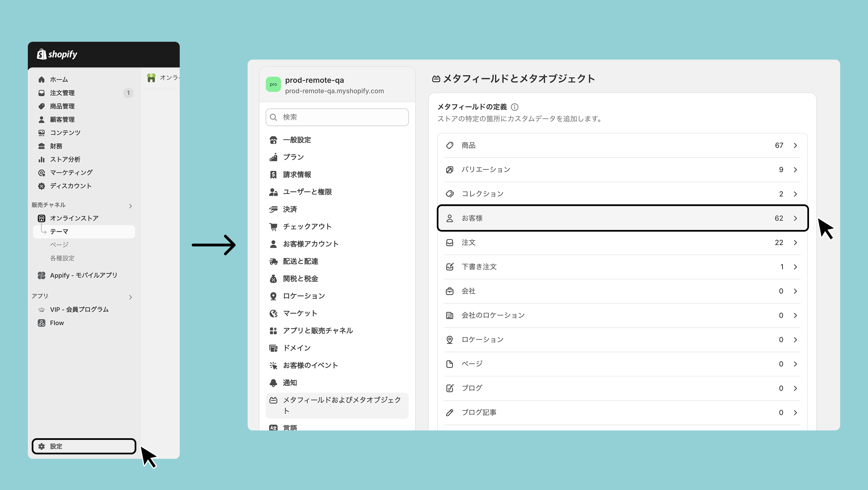Click the Flow app icon
The width and height of the screenshot is (868, 490).
click(41, 323)
